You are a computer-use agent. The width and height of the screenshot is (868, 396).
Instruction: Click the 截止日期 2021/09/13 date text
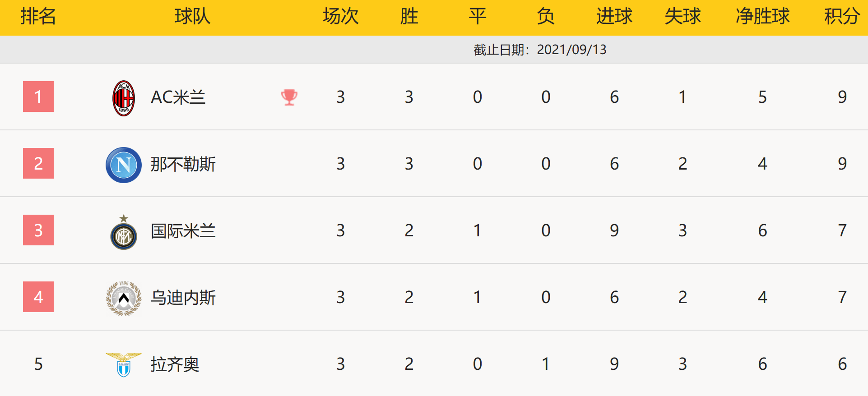click(540, 50)
